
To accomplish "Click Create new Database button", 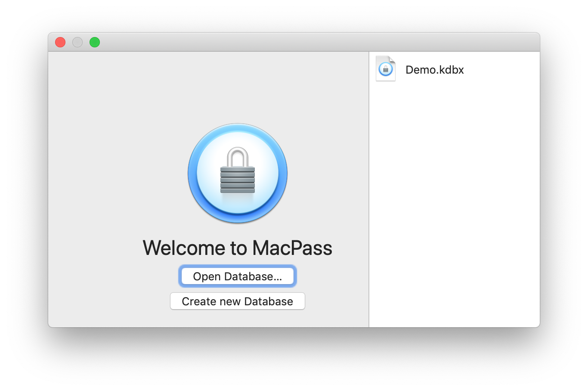I will 238,301.
